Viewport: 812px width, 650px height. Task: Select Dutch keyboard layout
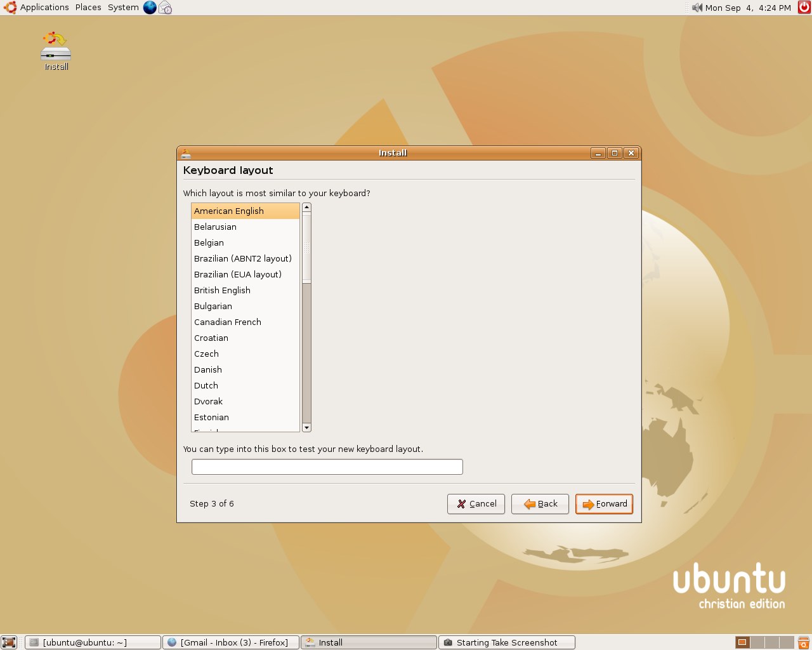(x=246, y=385)
